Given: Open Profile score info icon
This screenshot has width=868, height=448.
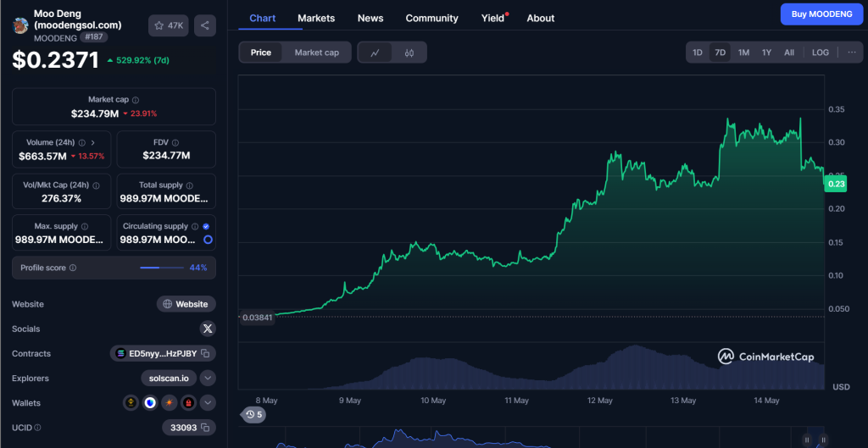Looking at the screenshot, I should coord(73,268).
